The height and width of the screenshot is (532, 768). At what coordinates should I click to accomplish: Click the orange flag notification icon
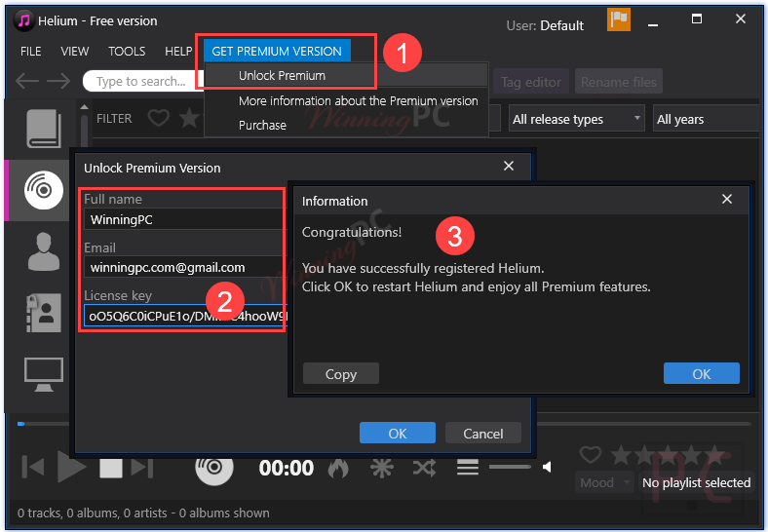coord(619,19)
